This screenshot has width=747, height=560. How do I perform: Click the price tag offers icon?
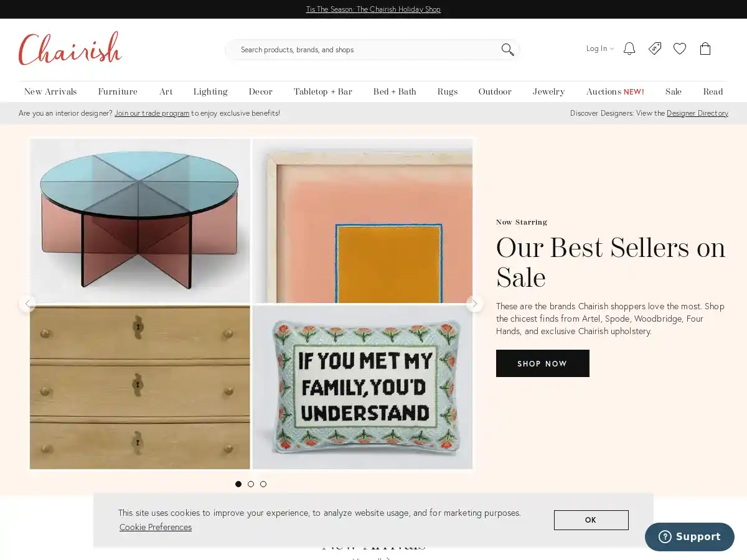click(655, 49)
